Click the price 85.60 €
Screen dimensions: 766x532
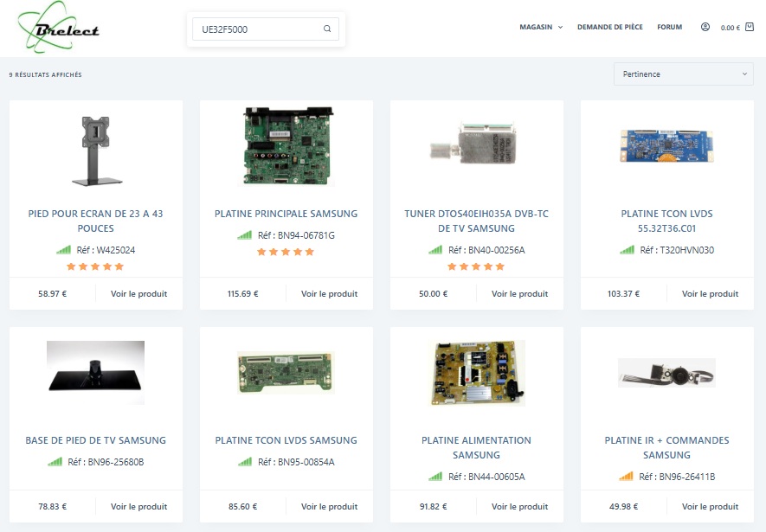[x=243, y=507]
